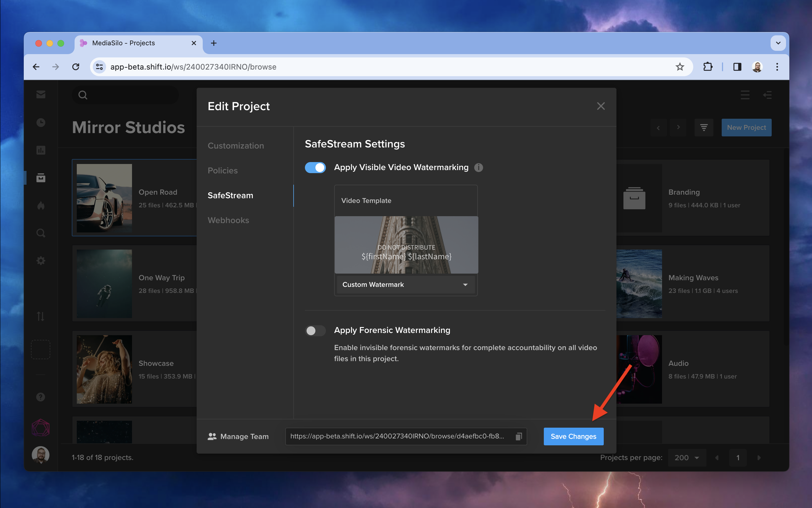Close the Edit Project dialog
812x508 pixels.
(601, 106)
